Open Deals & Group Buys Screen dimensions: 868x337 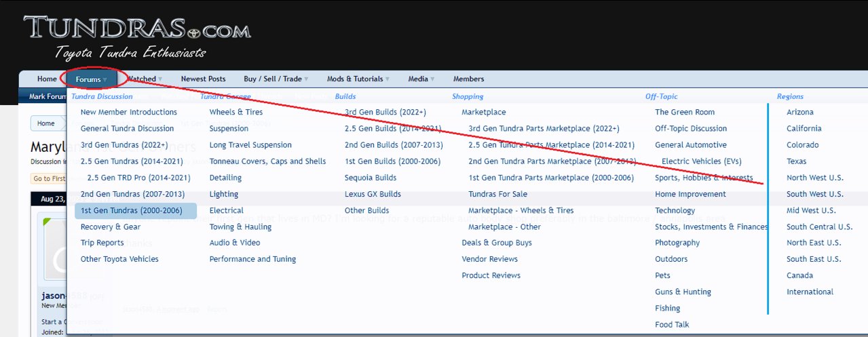tap(497, 243)
